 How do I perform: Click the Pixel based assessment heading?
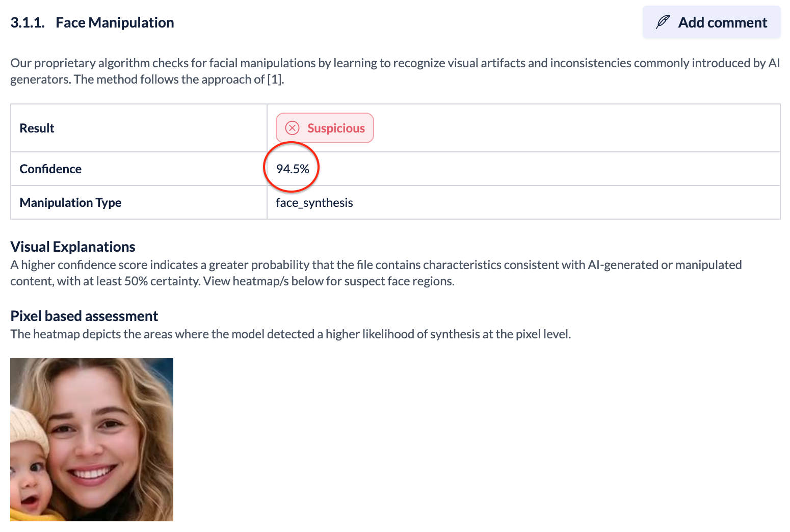(84, 316)
